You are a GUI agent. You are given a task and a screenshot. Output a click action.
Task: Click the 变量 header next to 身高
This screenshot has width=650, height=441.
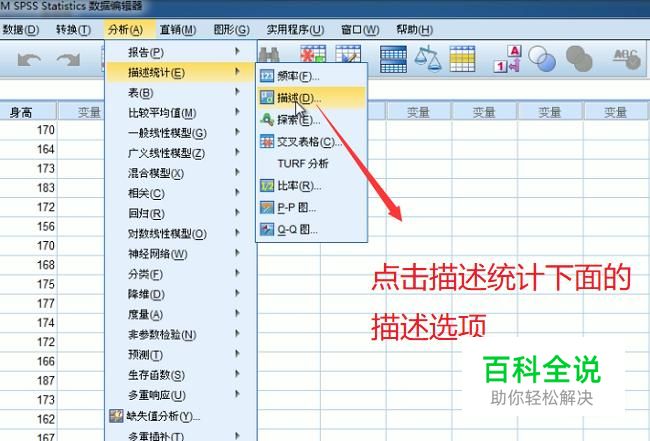tap(81, 112)
